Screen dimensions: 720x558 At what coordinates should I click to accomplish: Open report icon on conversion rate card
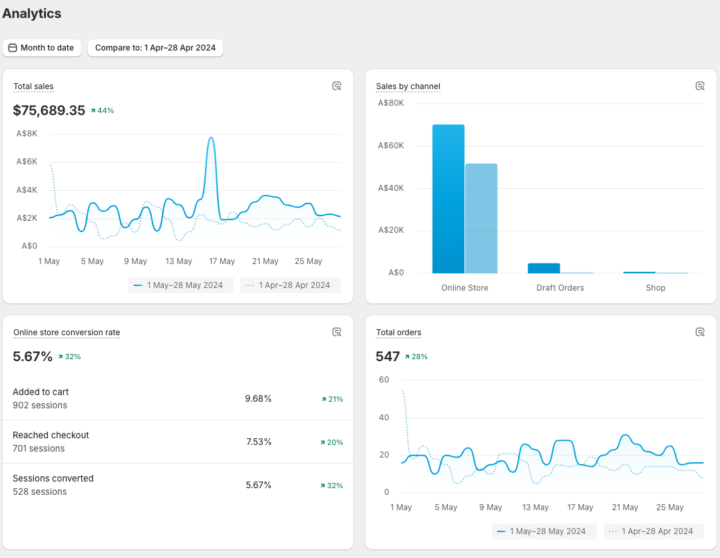pyautogui.click(x=337, y=332)
